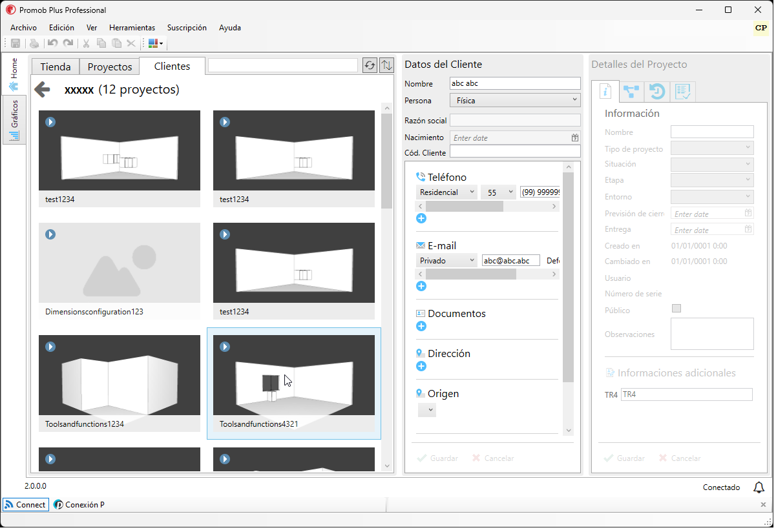Click the Connect button in the status bar
Image resolution: width=776 pixels, height=532 pixels.
[x=26, y=505]
